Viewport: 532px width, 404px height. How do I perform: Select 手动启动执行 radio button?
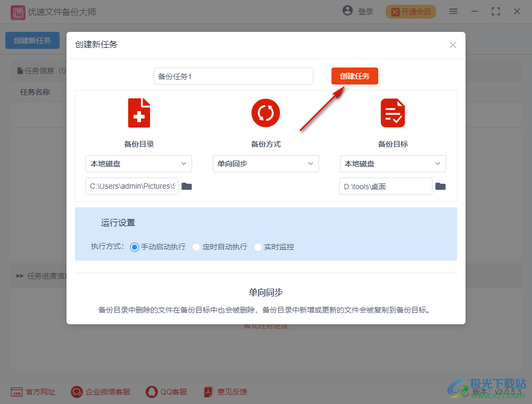135,247
